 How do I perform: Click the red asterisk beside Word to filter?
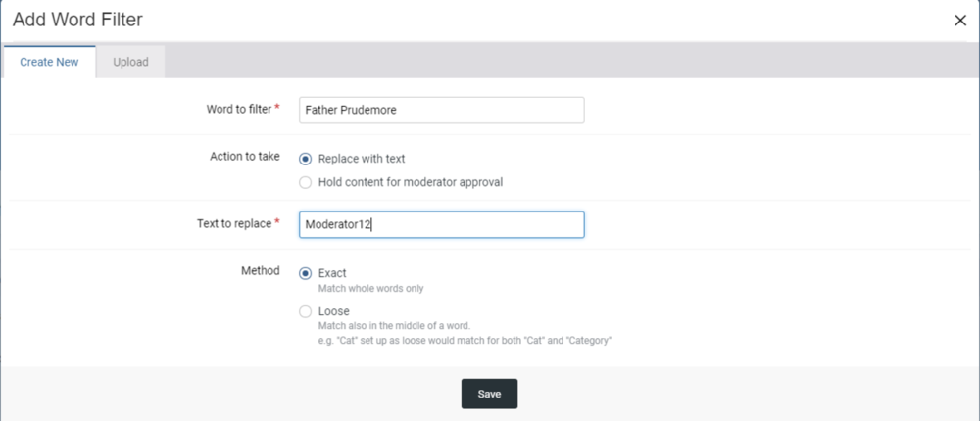(277, 108)
